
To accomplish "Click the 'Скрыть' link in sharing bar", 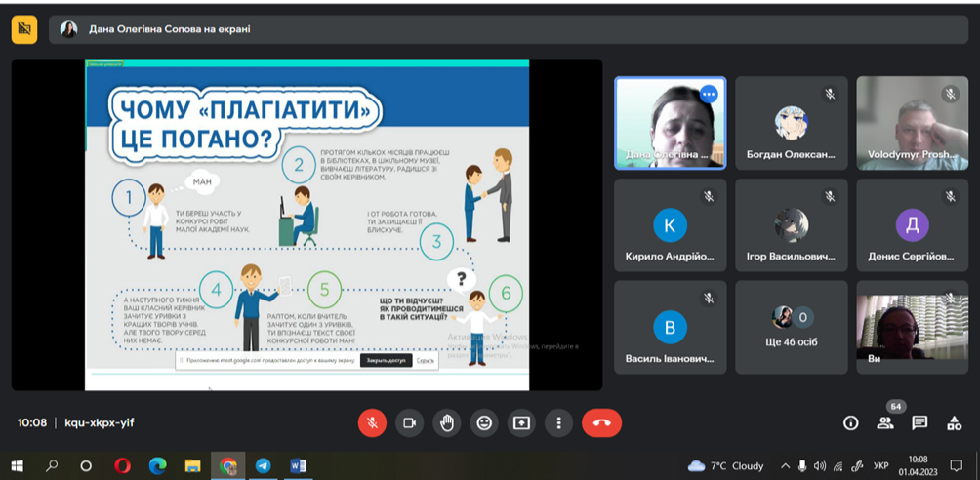I will (426, 360).
